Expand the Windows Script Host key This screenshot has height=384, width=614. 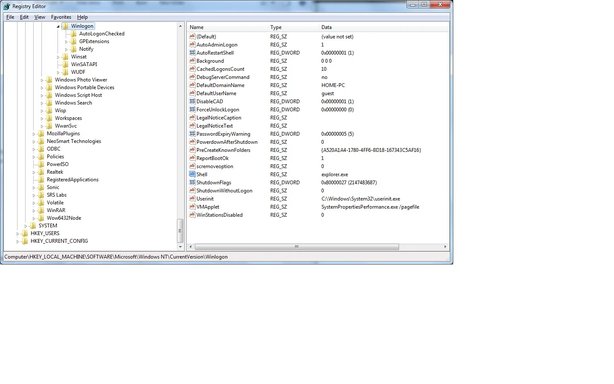42,96
